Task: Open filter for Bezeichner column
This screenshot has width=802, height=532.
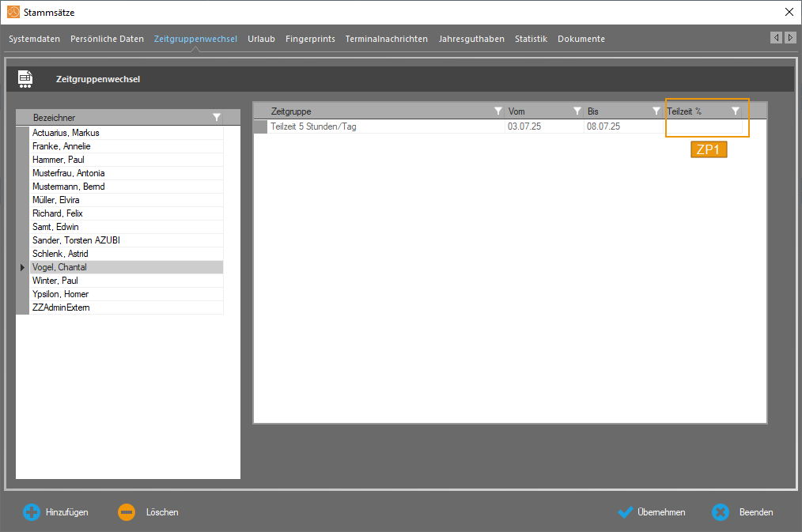Action: click(x=217, y=118)
